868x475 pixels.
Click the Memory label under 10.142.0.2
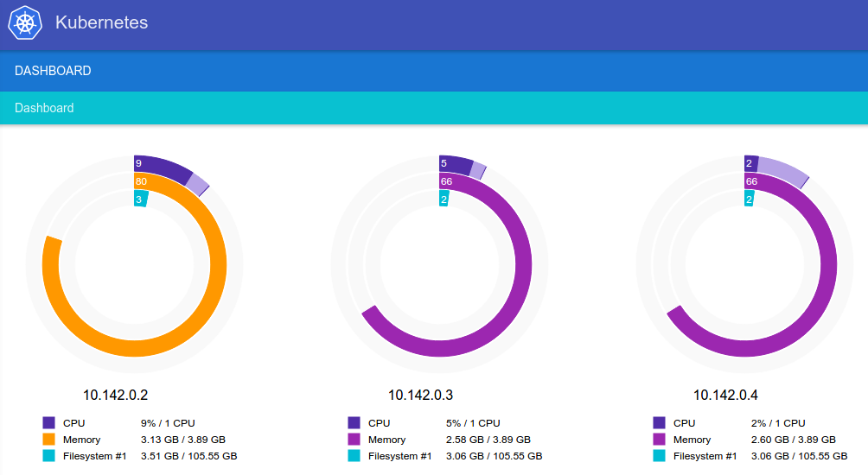[81, 440]
